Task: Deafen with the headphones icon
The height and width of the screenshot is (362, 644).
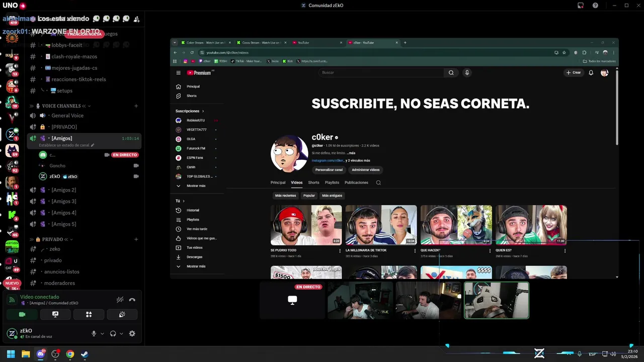Action: tap(113, 333)
